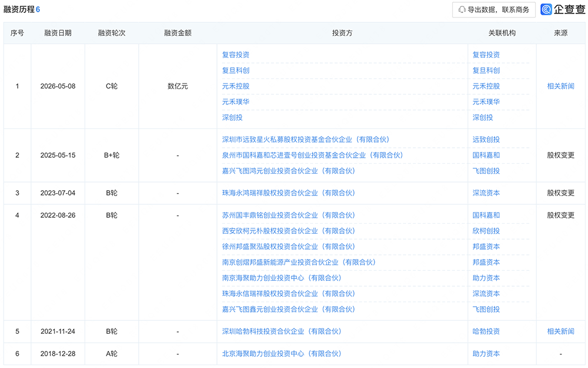Select the date 2021-11-24

[58, 331]
